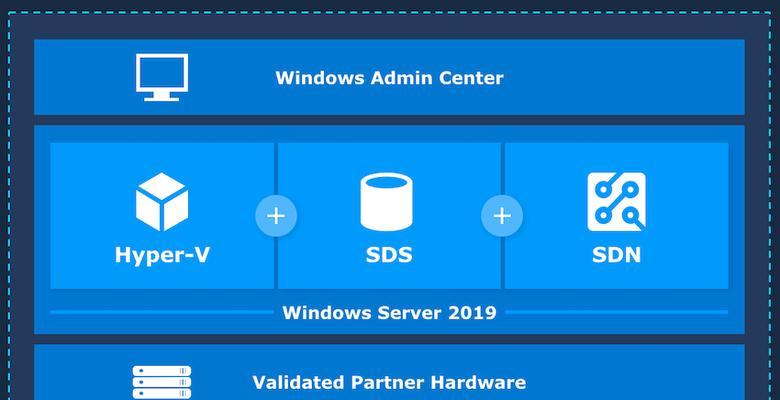This screenshot has height=400, width=780.
Task: Select the SDN network nodes icon
Action: pyautogui.click(x=616, y=202)
